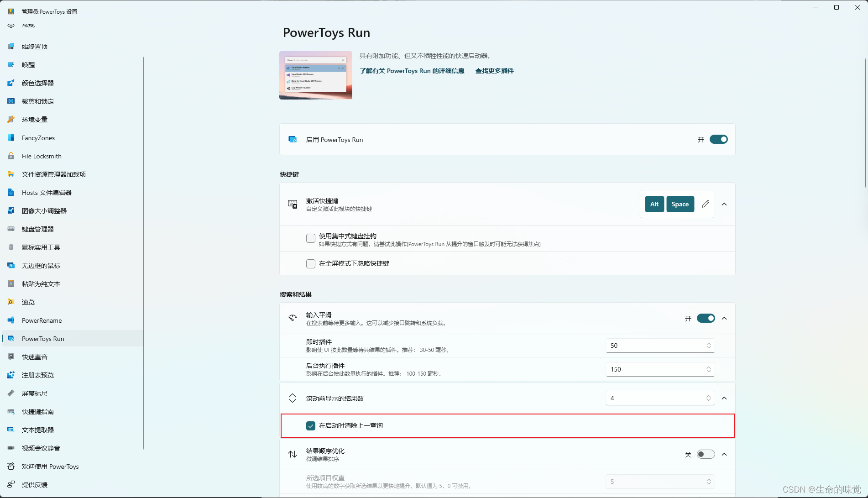Click the File Explorer add-ons (文件资源管理器加载项) icon
This screenshot has width=868, height=498.
pyautogui.click(x=11, y=174)
